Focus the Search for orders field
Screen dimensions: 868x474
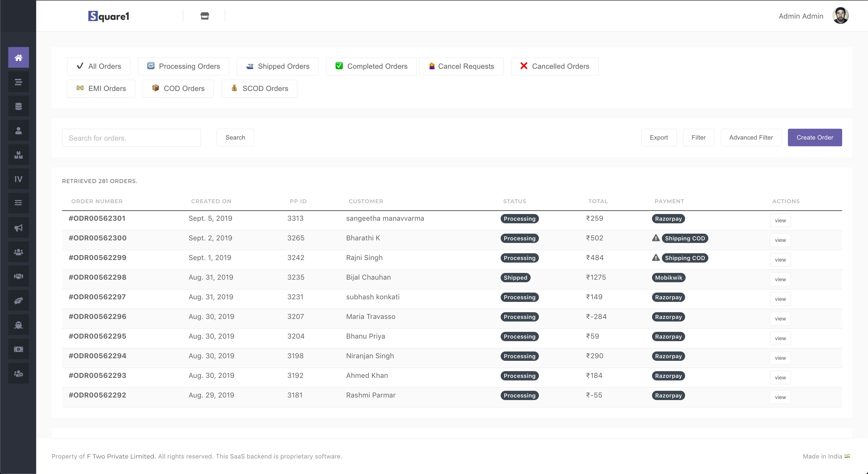(x=131, y=137)
